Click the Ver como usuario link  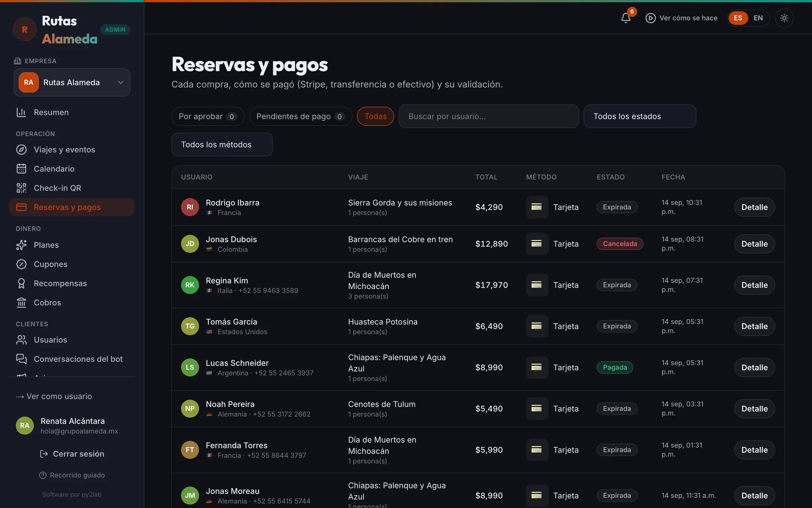pos(54,396)
